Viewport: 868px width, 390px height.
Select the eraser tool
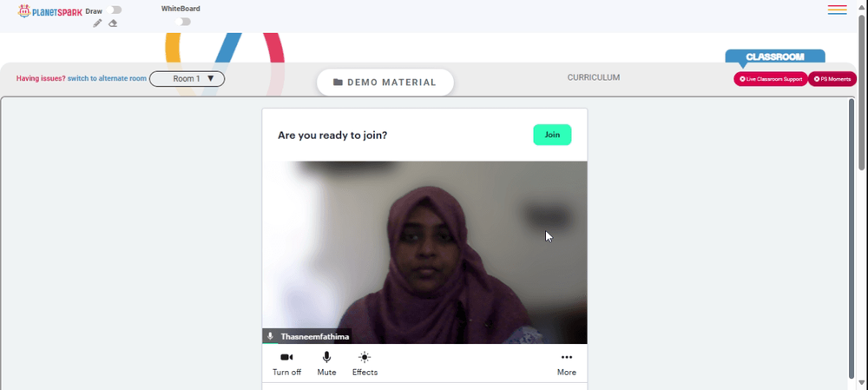(113, 23)
